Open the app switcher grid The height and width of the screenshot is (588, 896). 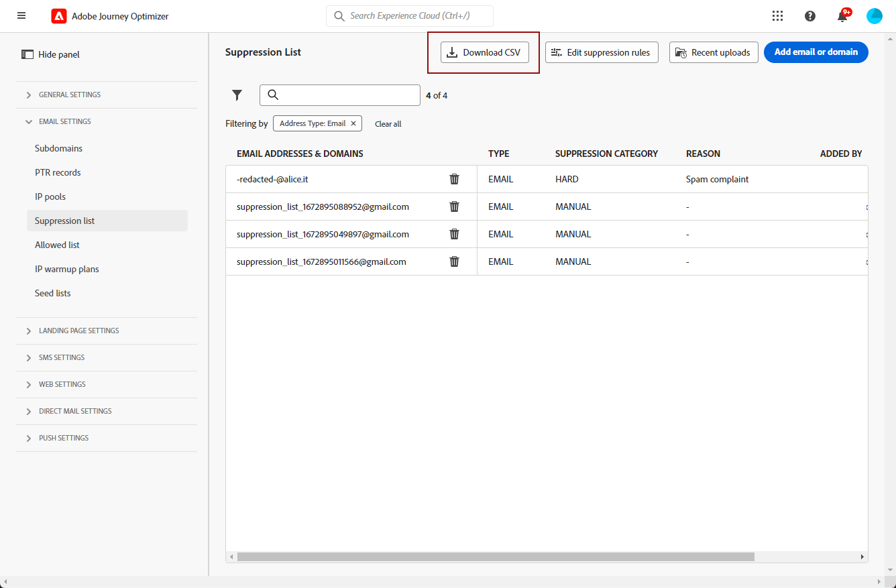pyautogui.click(x=778, y=16)
